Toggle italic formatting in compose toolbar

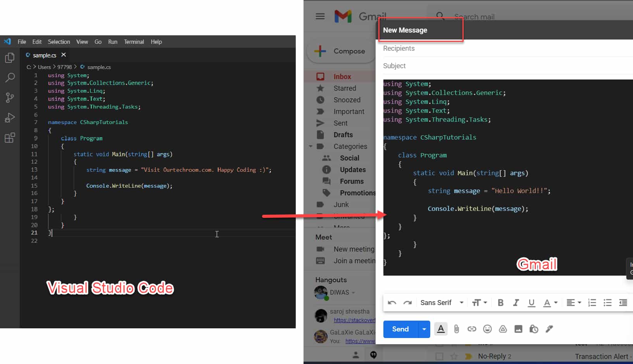(516, 303)
